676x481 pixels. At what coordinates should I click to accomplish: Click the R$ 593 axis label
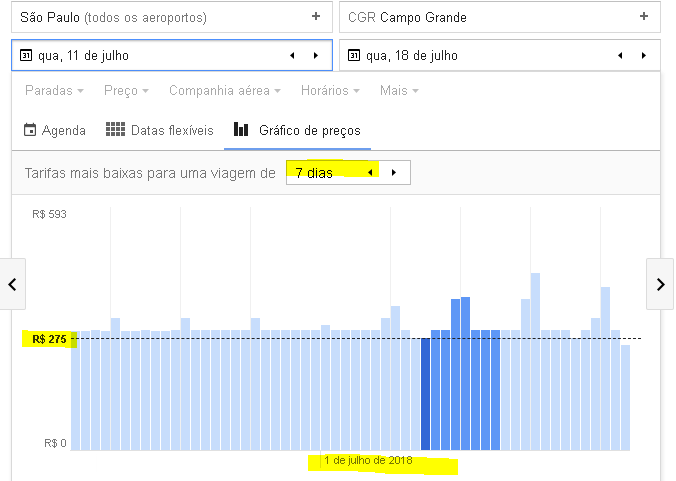[49, 214]
